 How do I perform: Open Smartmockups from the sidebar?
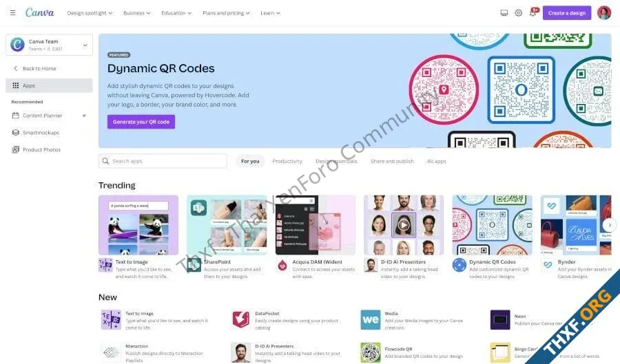[x=41, y=133]
